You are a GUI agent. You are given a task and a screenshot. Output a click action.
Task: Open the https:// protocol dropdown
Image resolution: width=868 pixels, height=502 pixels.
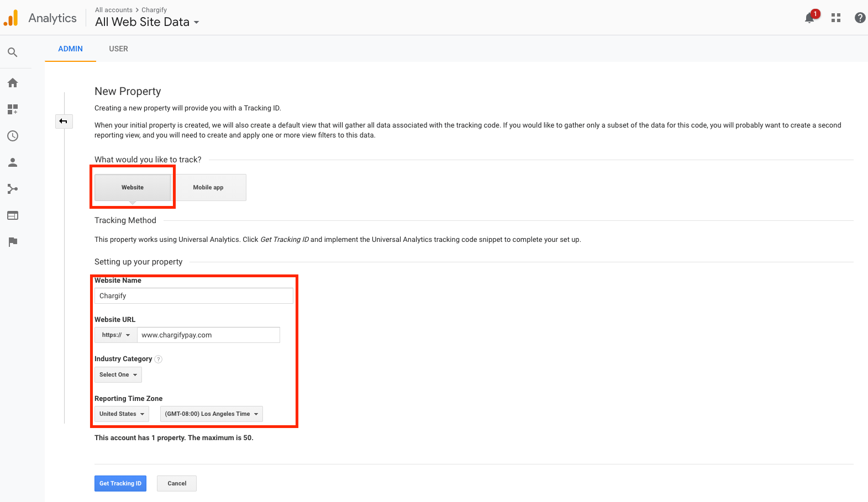pos(116,335)
